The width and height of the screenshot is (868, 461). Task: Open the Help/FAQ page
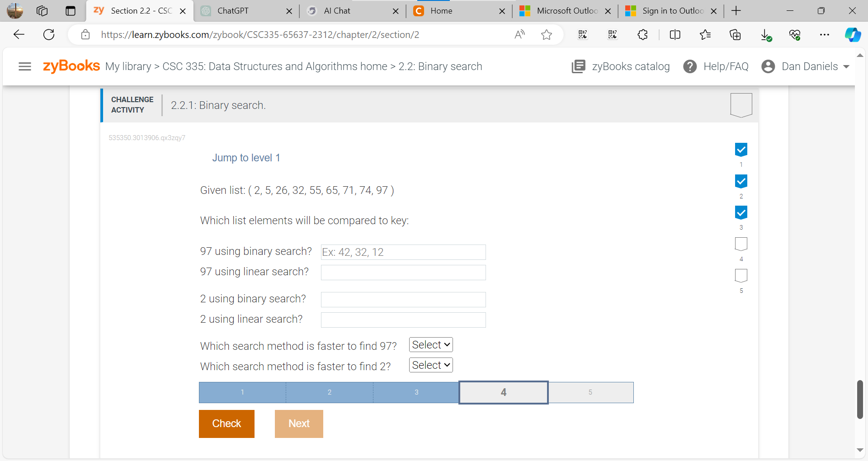pos(716,66)
